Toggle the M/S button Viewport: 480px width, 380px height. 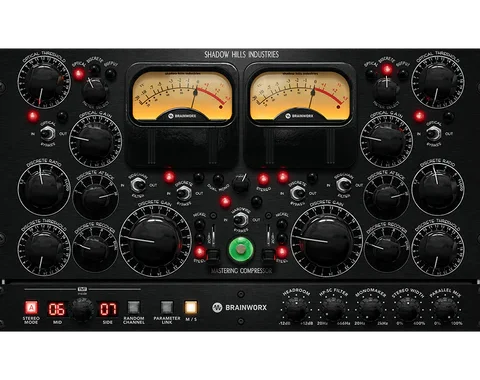pyautogui.click(x=191, y=307)
